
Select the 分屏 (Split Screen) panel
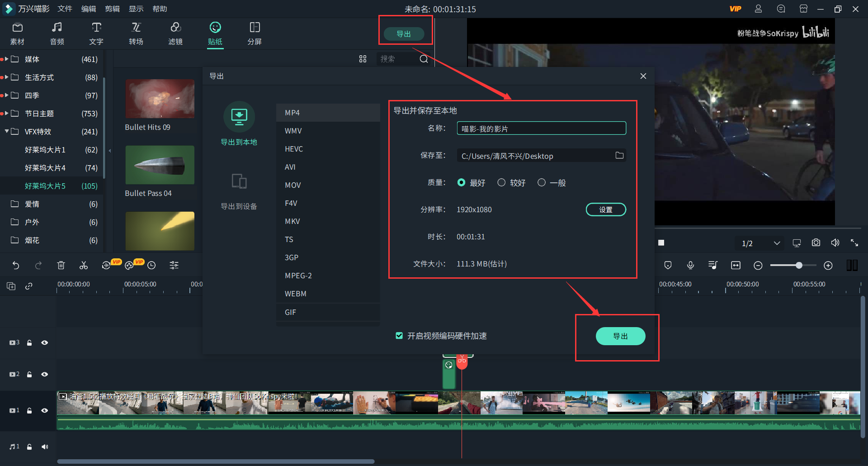coord(255,33)
